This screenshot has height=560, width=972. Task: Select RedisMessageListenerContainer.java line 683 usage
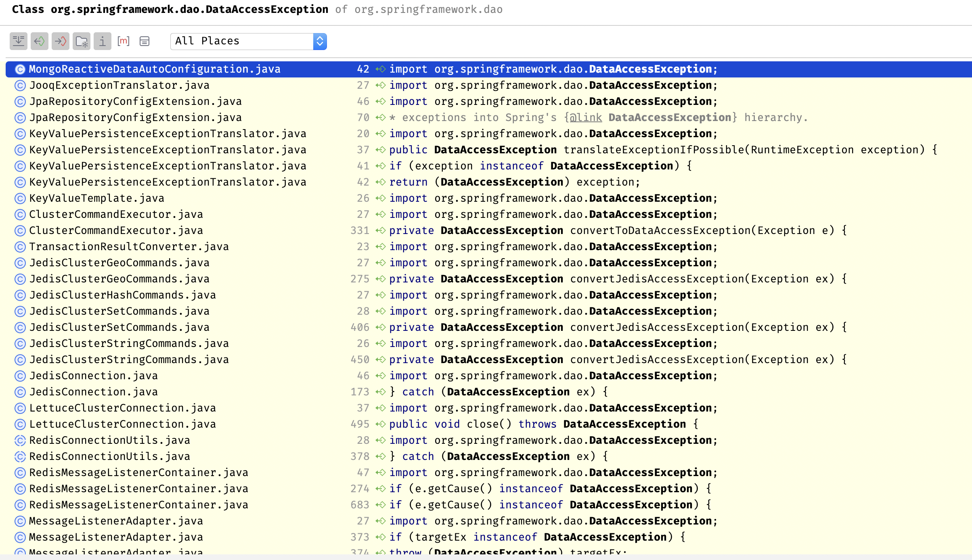[x=139, y=505]
